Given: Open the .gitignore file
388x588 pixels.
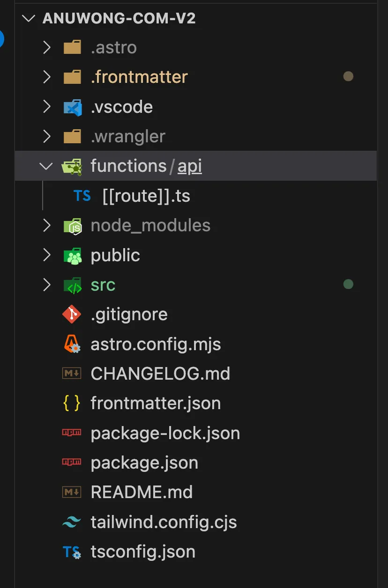Looking at the screenshot, I should [129, 315].
